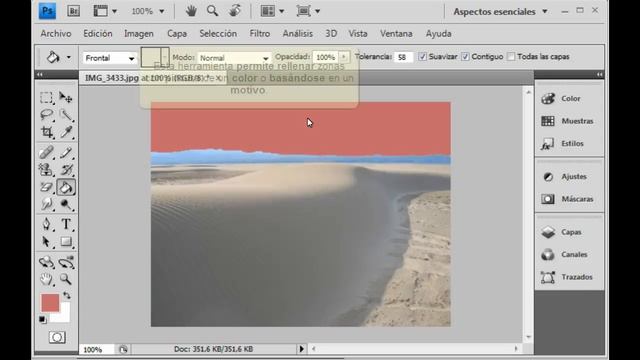Select the Move tool

tap(66, 98)
